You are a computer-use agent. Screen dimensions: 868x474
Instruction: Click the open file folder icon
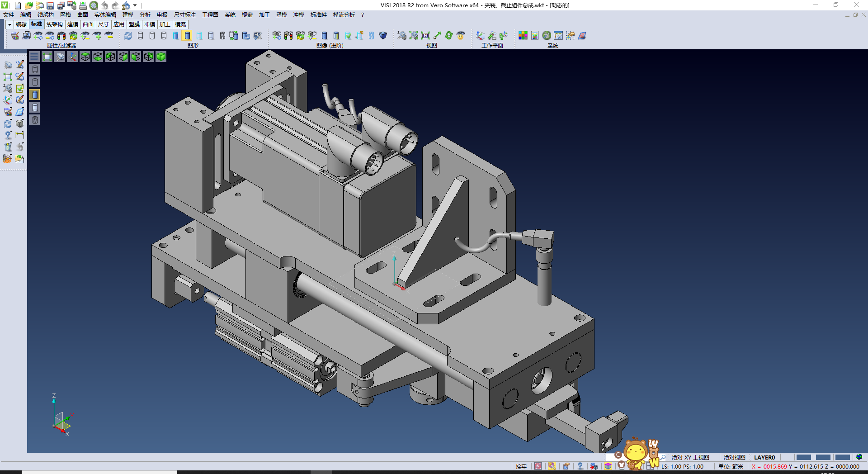[28, 5]
